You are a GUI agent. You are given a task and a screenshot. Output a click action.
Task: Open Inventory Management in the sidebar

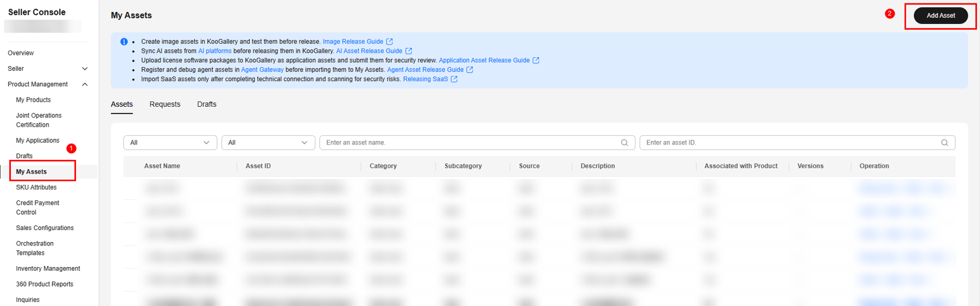(48, 268)
